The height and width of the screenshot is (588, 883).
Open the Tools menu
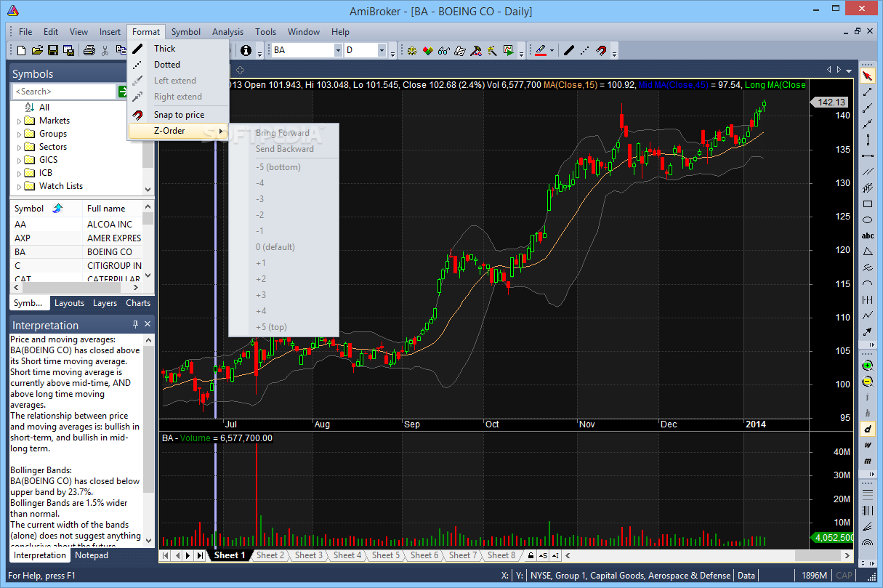point(265,32)
